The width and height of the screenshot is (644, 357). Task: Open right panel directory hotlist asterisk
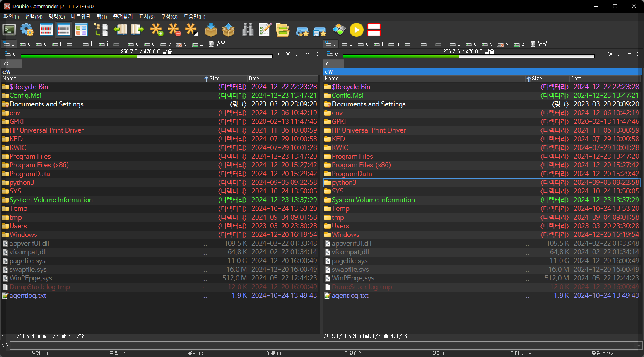coord(601,54)
